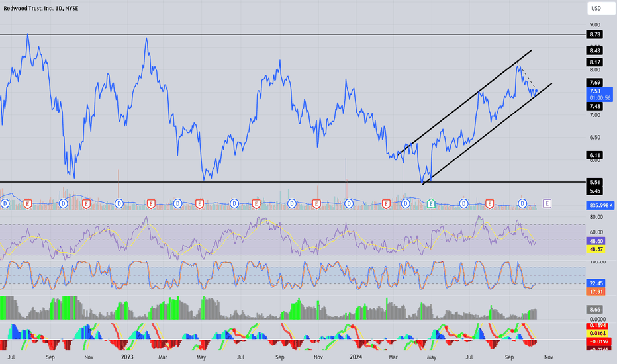
Task: Open the earnings marker for late July 2022
Action: tap(28, 203)
